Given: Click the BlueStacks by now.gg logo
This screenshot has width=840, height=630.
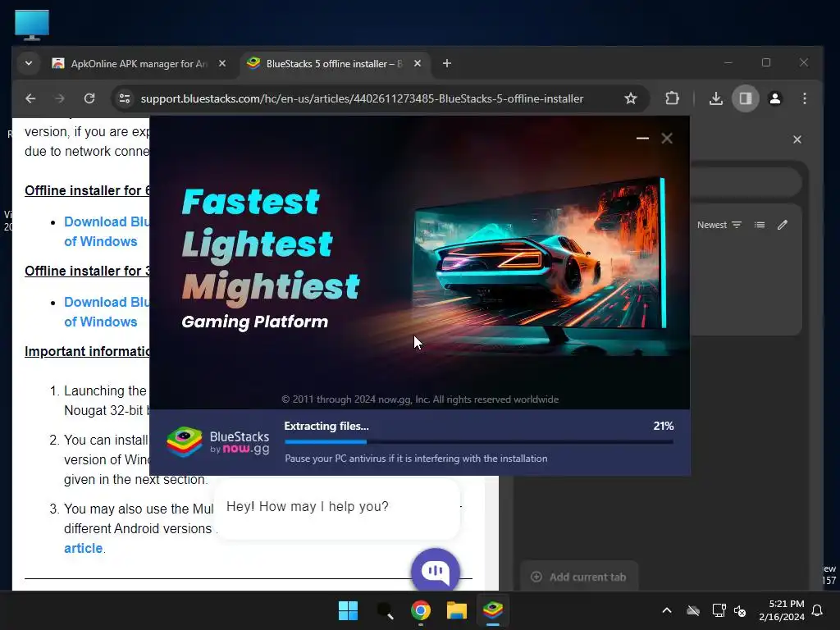Looking at the screenshot, I should coord(218,442).
